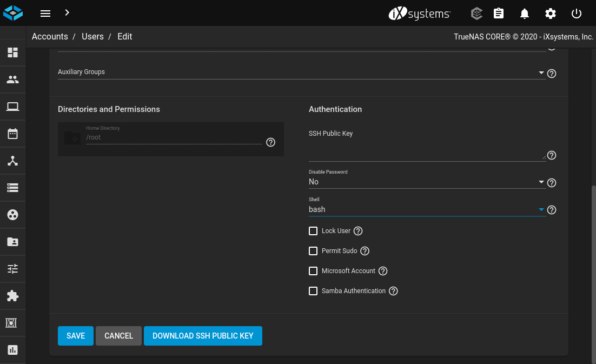Open the task manager clipboard icon

point(498,14)
